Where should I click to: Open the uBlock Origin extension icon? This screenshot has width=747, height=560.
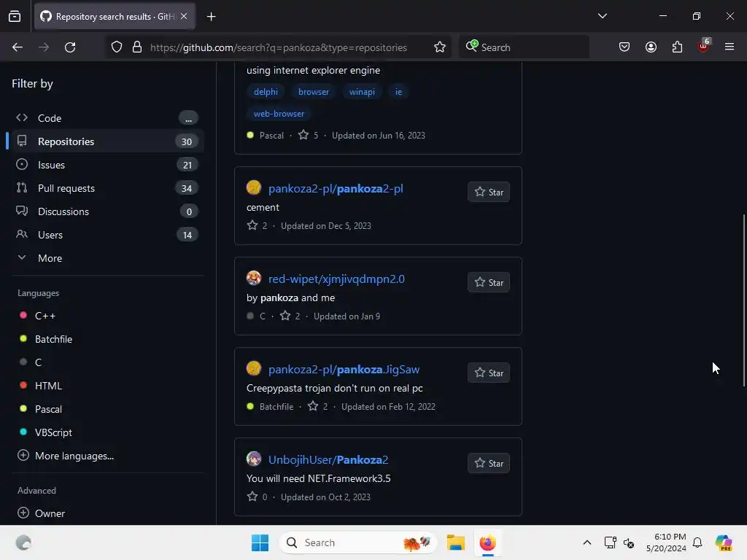tap(703, 46)
